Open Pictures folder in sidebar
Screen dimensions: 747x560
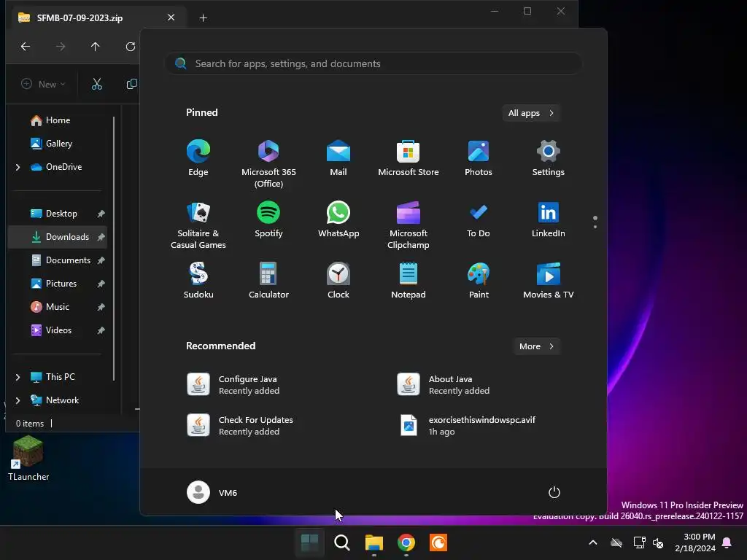61,284
